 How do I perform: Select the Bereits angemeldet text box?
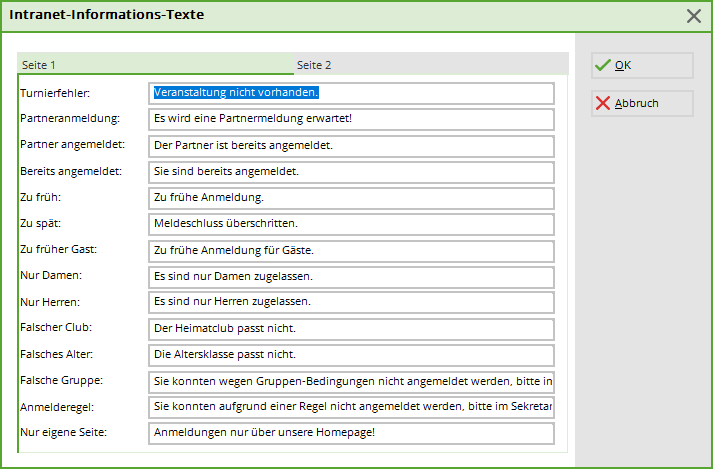350,171
